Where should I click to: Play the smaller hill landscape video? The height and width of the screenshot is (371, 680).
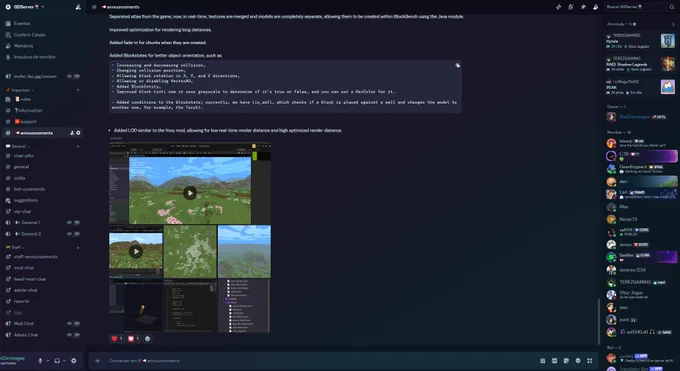(136, 251)
